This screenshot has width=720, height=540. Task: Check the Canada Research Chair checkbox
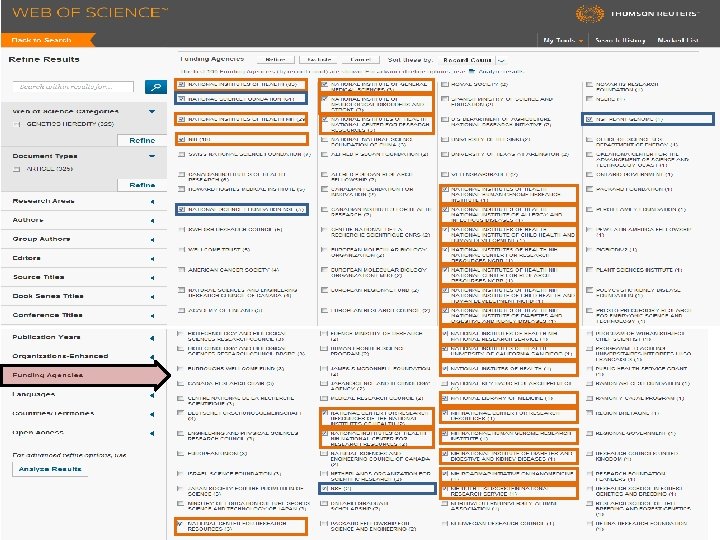(180, 383)
